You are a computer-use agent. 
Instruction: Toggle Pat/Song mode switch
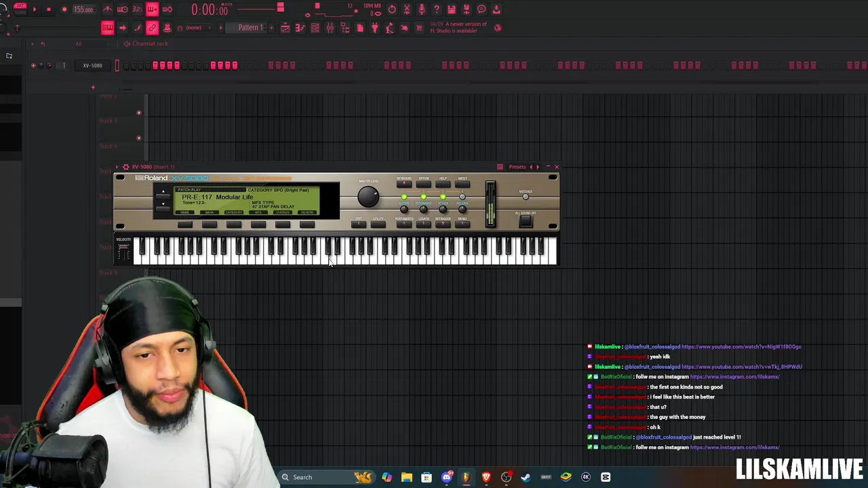19,9
